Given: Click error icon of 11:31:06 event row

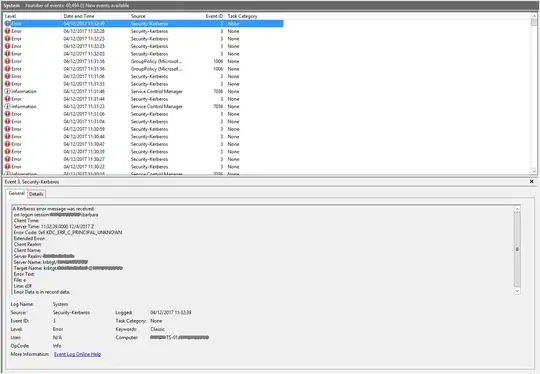Looking at the screenshot, I should (7, 114).
